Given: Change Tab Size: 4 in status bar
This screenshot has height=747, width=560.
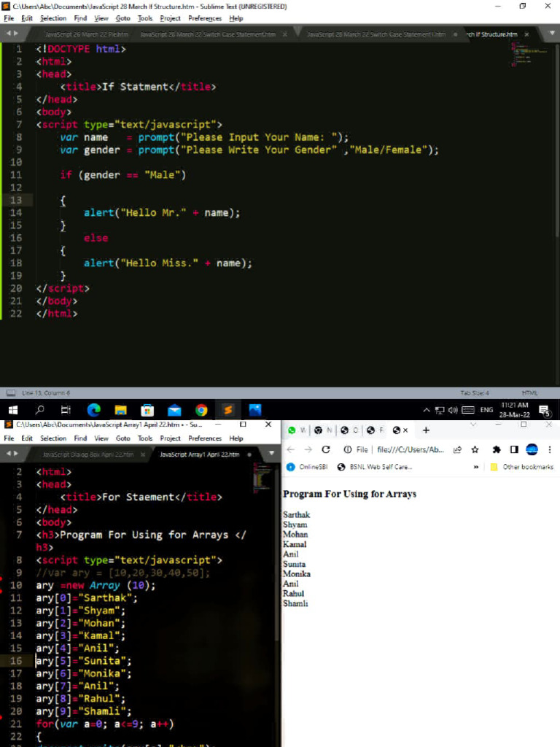Looking at the screenshot, I should [474, 392].
